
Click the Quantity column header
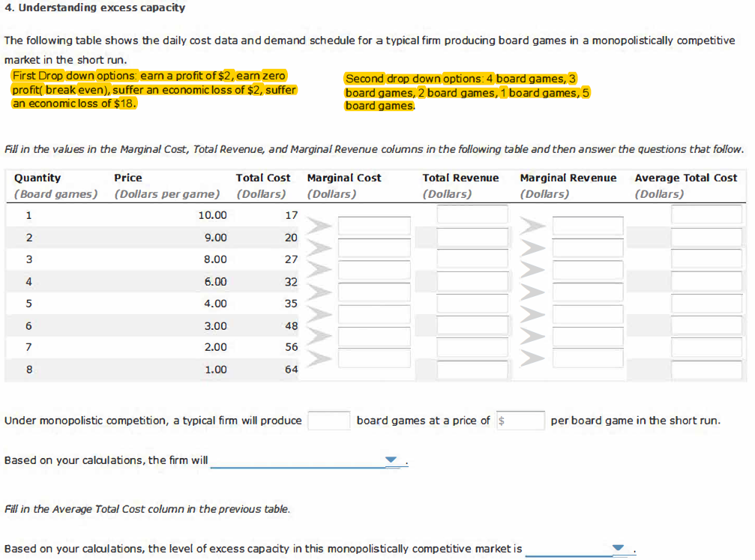click(38, 178)
